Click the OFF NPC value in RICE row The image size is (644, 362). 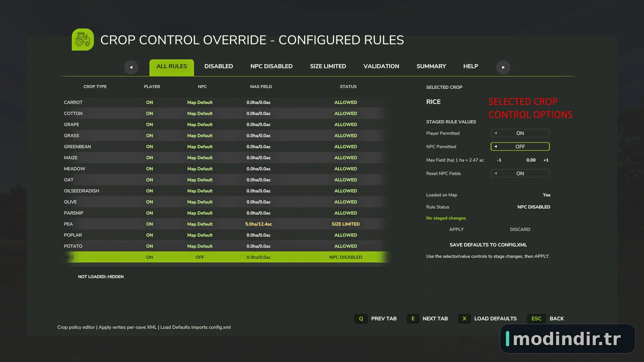(x=200, y=257)
